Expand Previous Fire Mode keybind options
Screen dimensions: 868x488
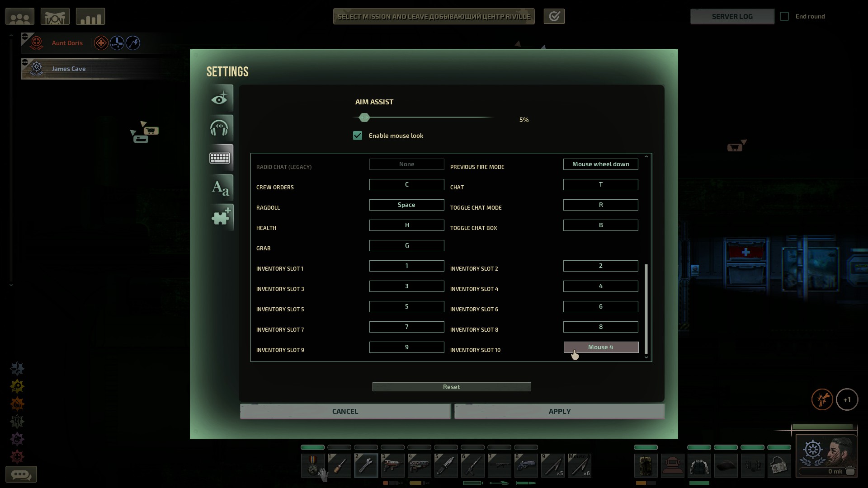601,164
